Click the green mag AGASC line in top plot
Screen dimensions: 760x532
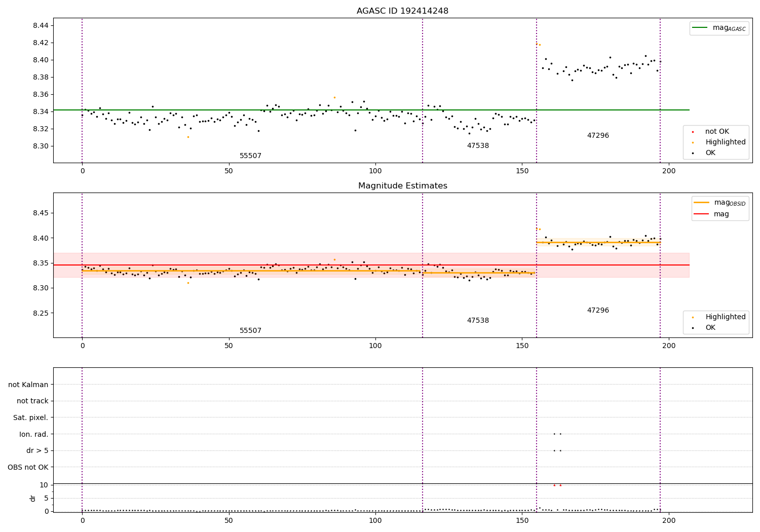[x=371, y=110]
